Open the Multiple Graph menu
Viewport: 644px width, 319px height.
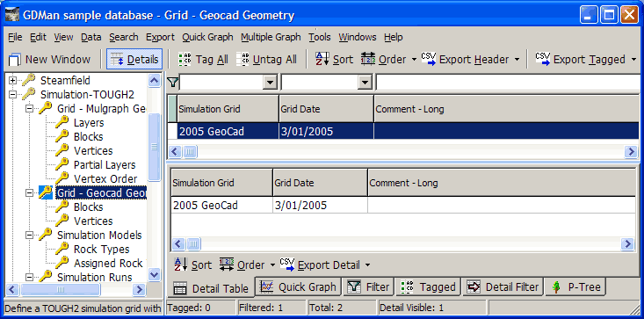(271, 37)
